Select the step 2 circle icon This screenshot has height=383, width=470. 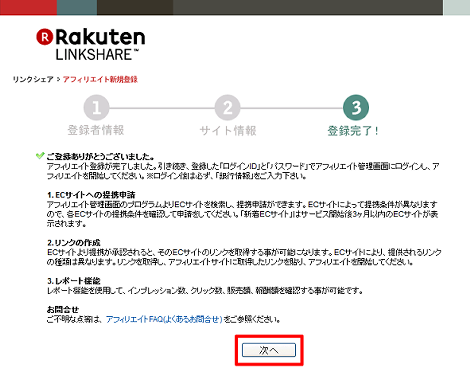(x=227, y=108)
